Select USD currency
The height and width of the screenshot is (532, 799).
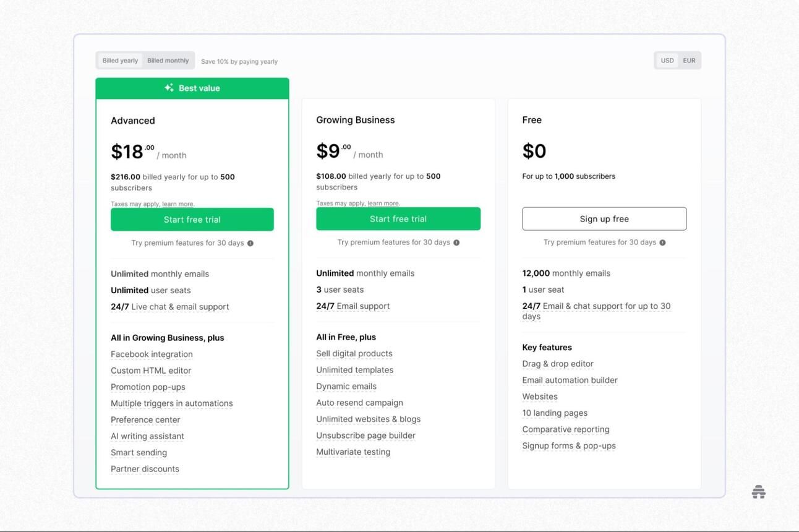click(x=667, y=61)
